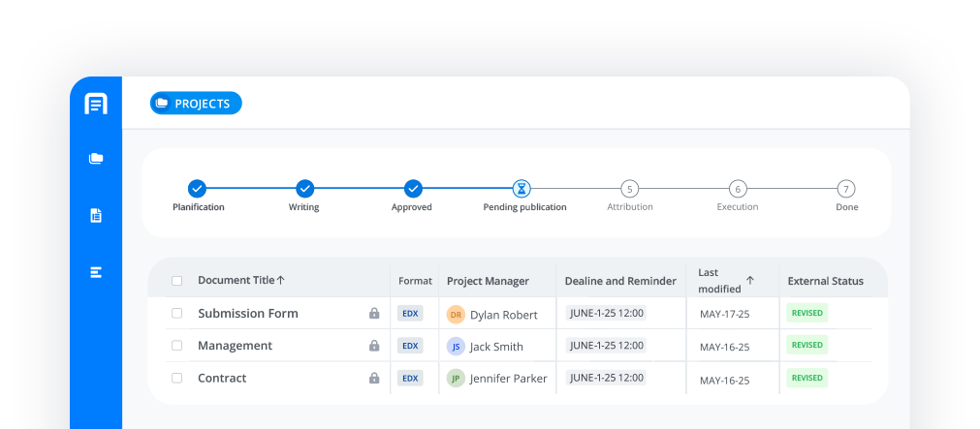Image resolution: width=980 pixels, height=429 pixels.
Task: Click the JUNE-1-25 12:00 deadline for Management
Action: click(607, 346)
